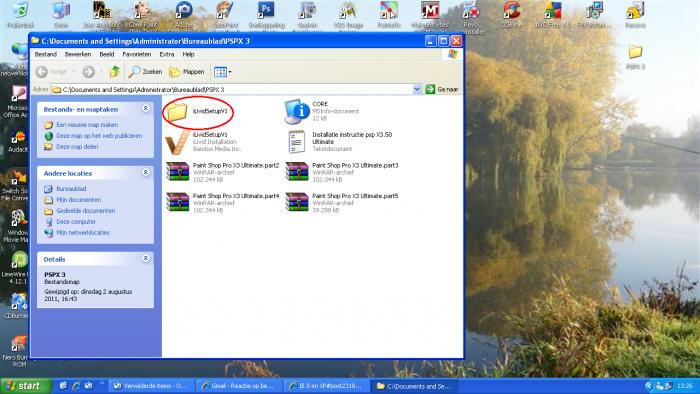Collapse the Bestands- en maptaken panel
Image resolution: width=700 pixels, height=394 pixels.
tap(146, 108)
